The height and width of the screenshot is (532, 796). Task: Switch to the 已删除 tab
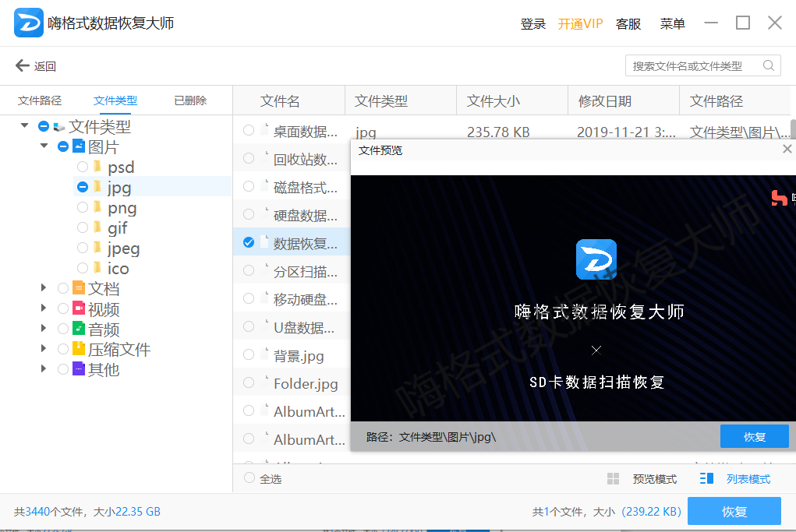pos(190,100)
